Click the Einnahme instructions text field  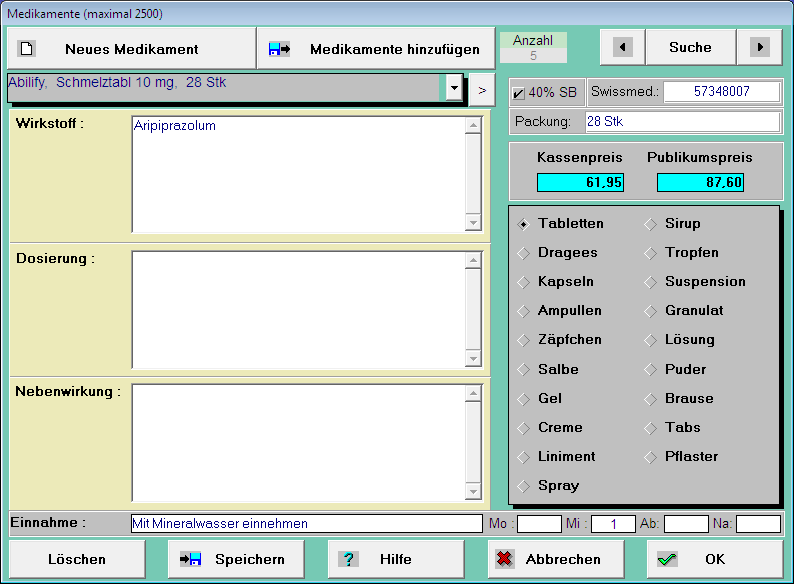[x=306, y=523]
